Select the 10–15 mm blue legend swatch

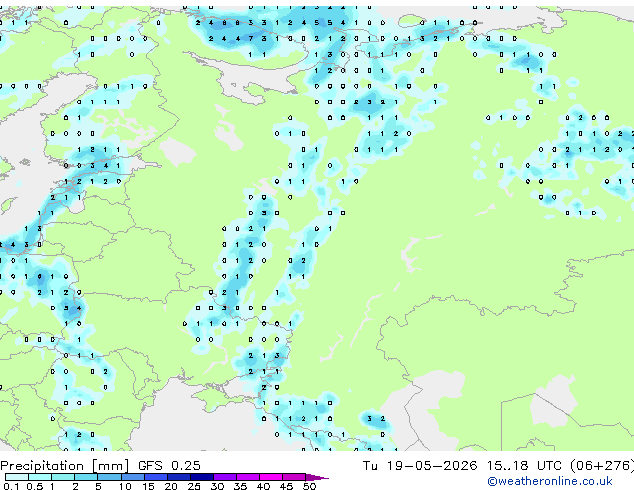pyautogui.click(x=132, y=477)
